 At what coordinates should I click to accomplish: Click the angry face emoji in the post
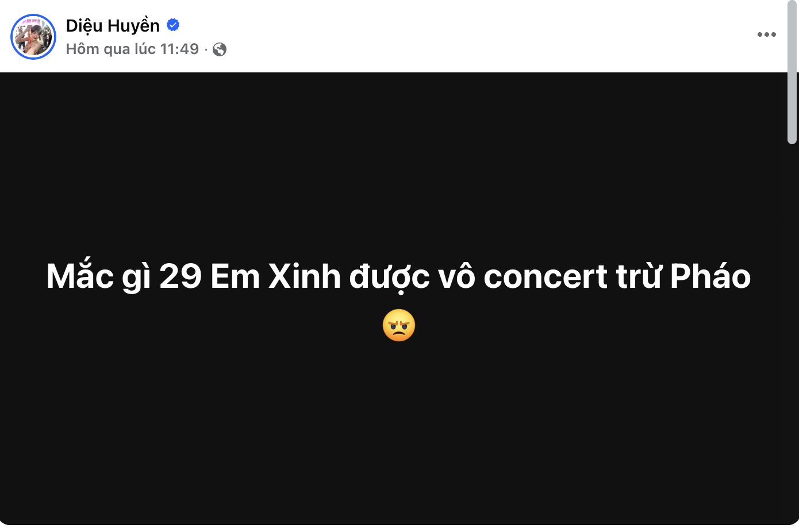399,325
